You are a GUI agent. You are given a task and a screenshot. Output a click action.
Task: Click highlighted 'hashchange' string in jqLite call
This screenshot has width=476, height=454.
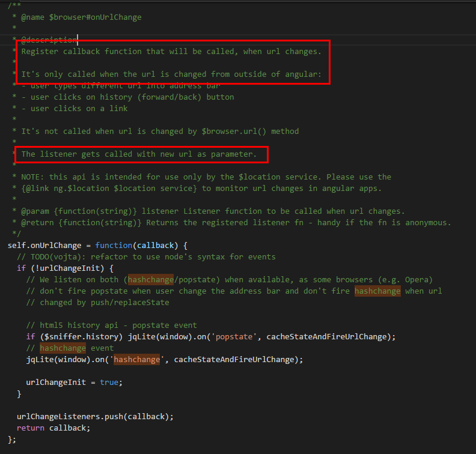pyautogui.click(x=139, y=359)
